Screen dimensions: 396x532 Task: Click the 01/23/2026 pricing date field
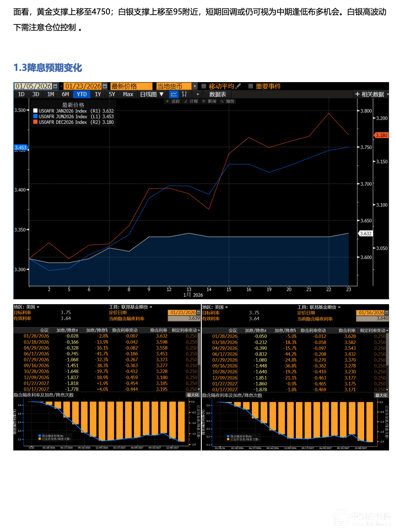click(x=183, y=313)
